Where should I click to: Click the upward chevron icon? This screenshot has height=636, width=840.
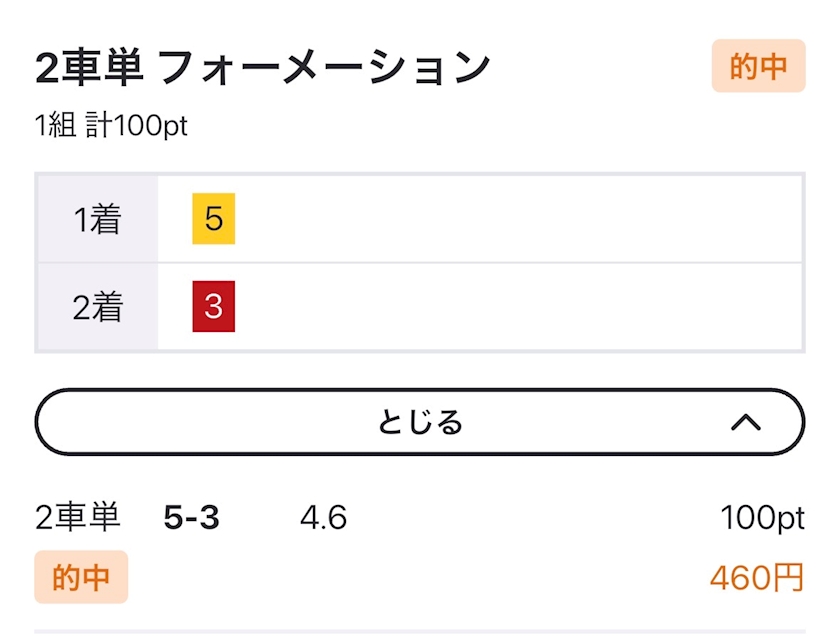pos(746,423)
